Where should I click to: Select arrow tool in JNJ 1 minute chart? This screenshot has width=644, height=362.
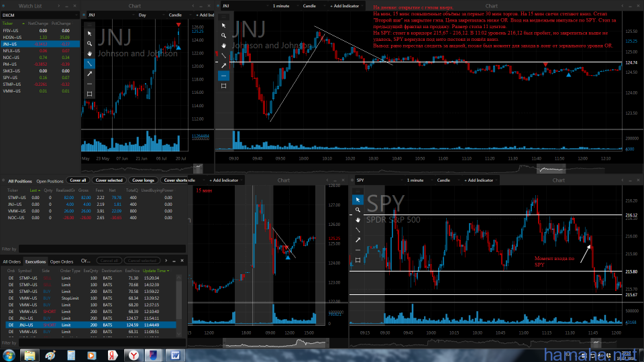tap(223, 66)
